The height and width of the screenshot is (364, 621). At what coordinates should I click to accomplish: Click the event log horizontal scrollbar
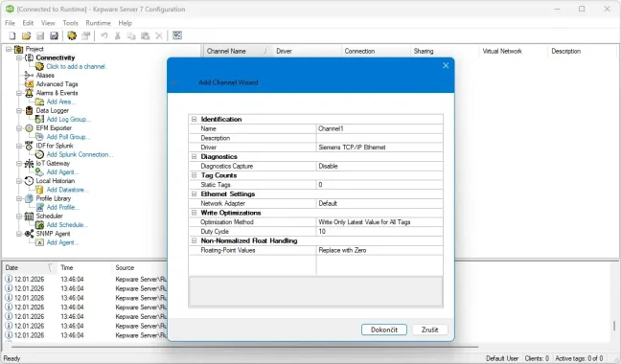coord(244,346)
